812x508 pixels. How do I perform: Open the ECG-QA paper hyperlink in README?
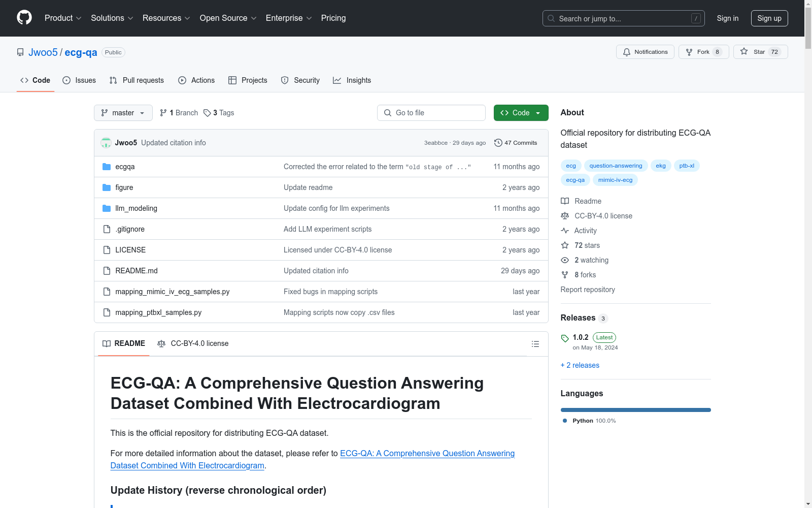click(313, 459)
